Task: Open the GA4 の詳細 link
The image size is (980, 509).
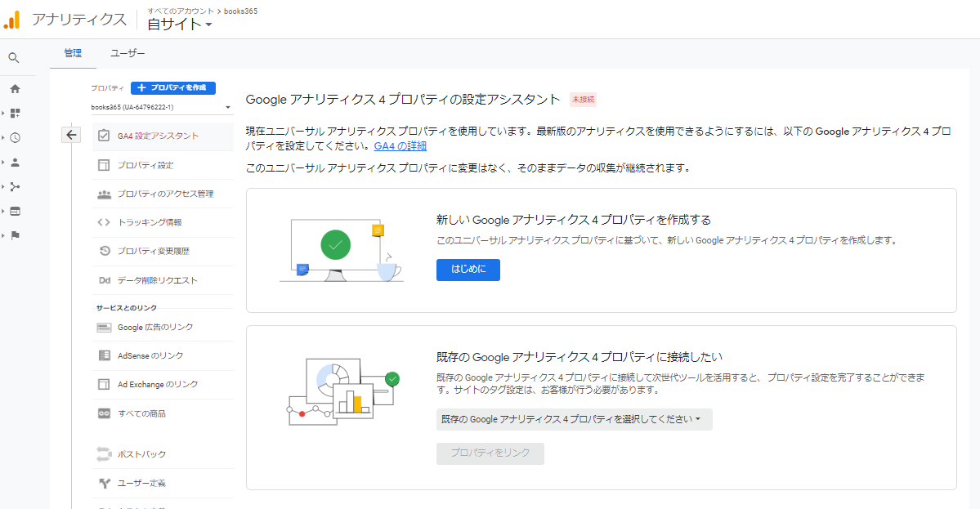Action: [400, 146]
